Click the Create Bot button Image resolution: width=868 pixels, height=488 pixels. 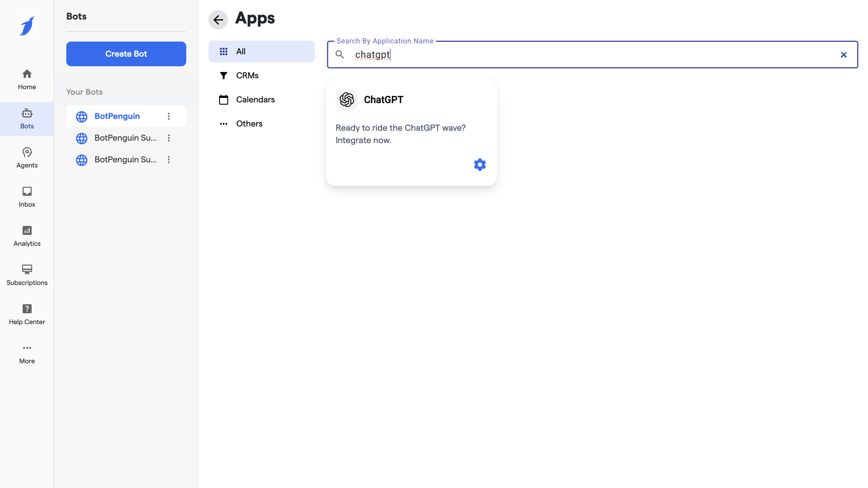[x=126, y=54]
